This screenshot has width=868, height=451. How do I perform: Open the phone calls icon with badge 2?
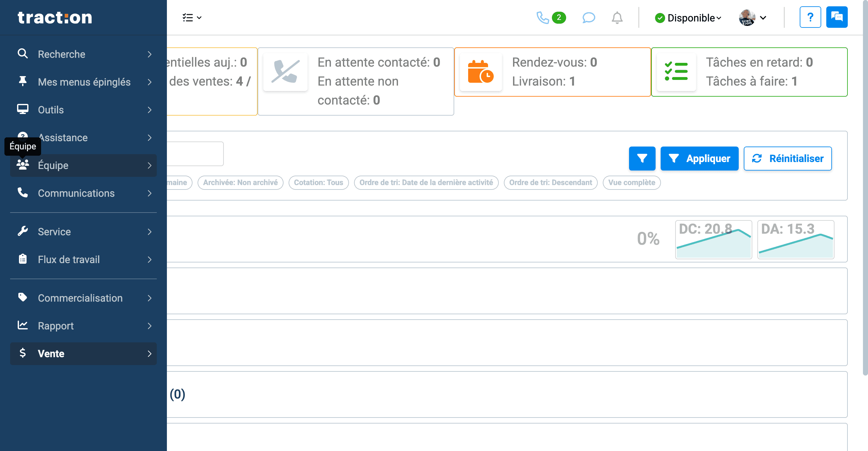(551, 17)
